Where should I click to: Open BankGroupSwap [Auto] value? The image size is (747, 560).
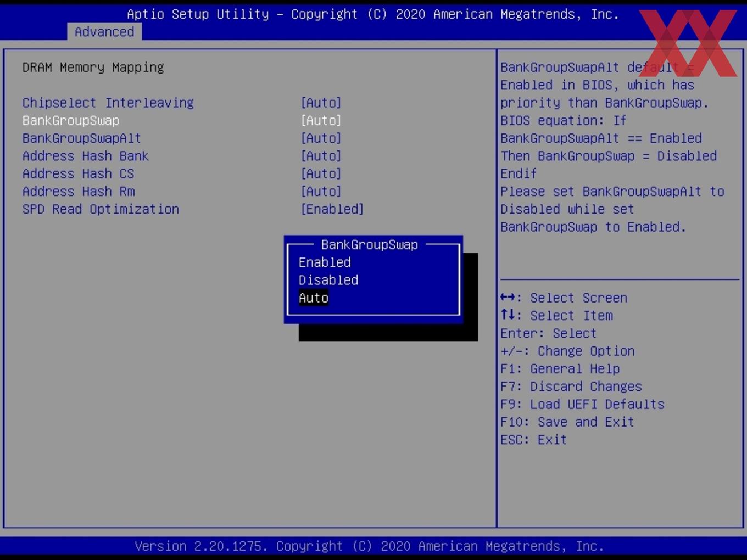point(321,120)
